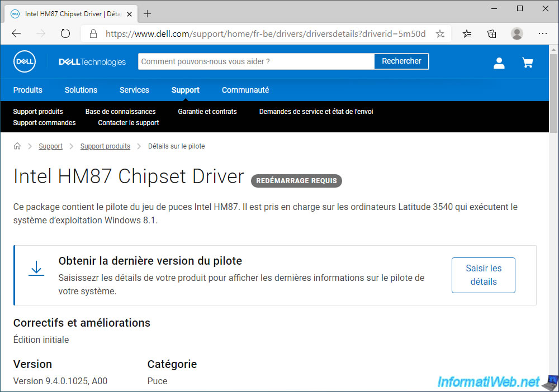Click the REDÉMARRAGE REQUIS badge

tap(296, 180)
